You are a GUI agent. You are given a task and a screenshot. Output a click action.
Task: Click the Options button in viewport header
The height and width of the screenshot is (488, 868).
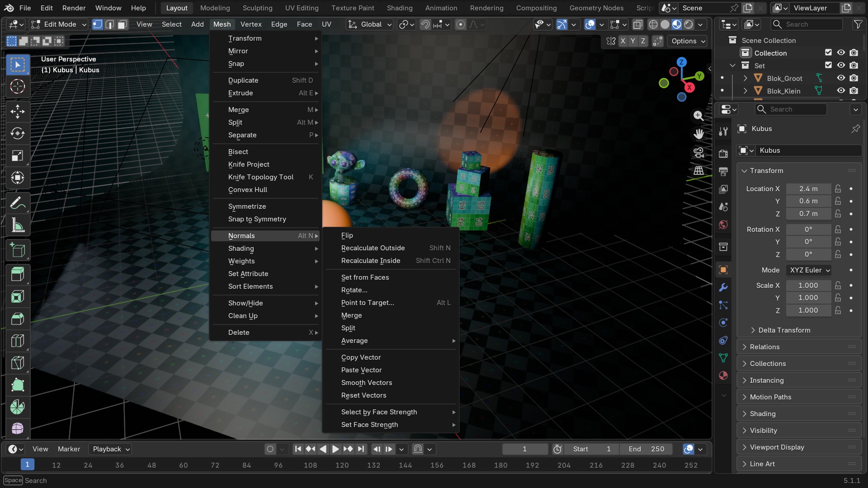688,41
